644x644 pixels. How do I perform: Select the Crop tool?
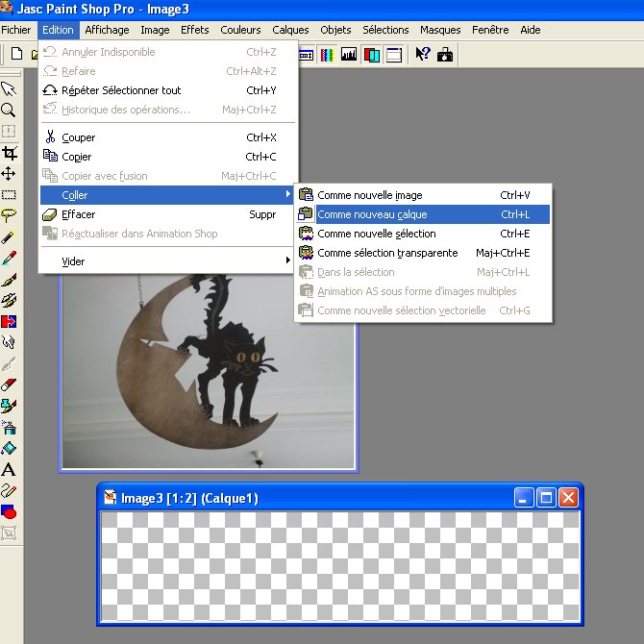tap(9, 153)
